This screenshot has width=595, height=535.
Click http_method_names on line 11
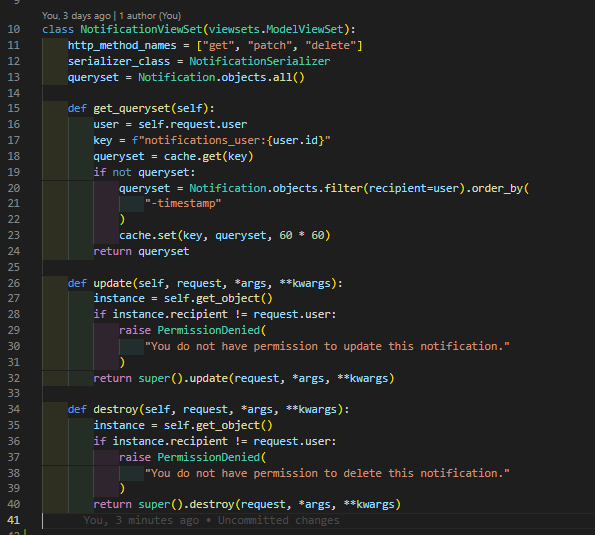click(122, 46)
